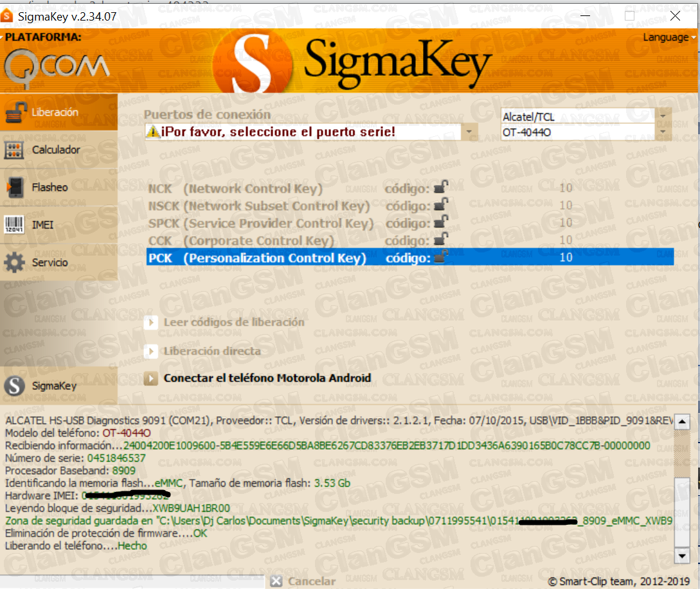Image resolution: width=700 pixels, height=589 pixels.
Task: Click the SPCK code padlock icon
Action: pos(441,222)
